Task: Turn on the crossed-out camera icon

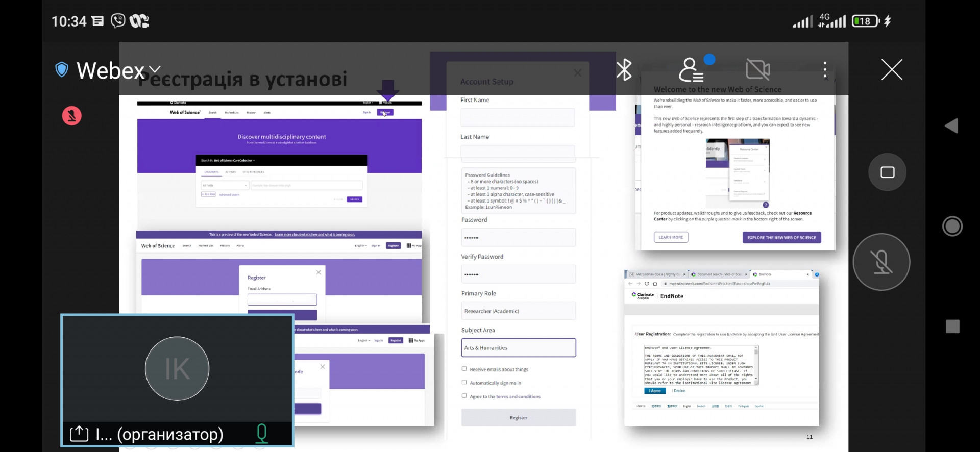Action: click(758, 69)
